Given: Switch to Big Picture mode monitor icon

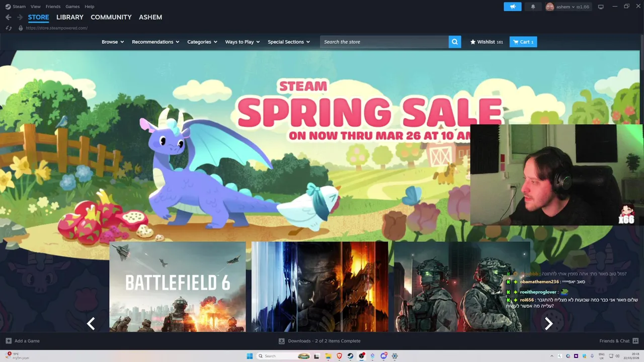Looking at the screenshot, I should pyautogui.click(x=601, y=7).
